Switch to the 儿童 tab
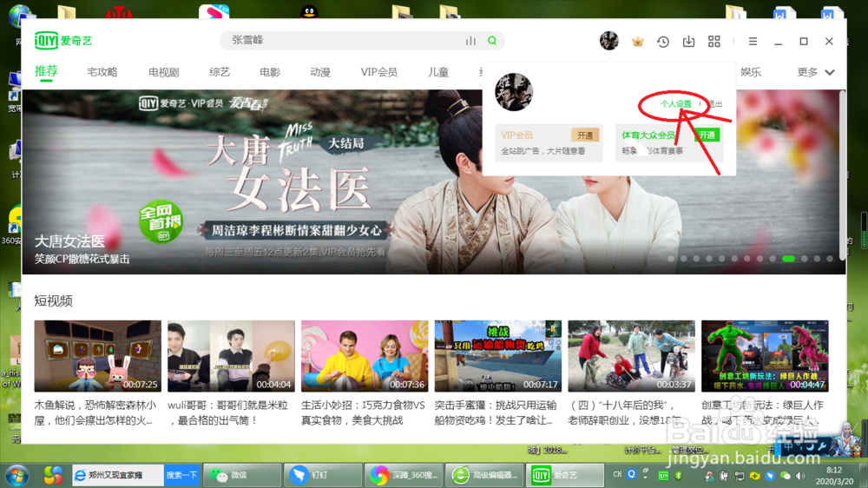Image resolution: width=868 pixels, height=488 pixels. [437, 72]
